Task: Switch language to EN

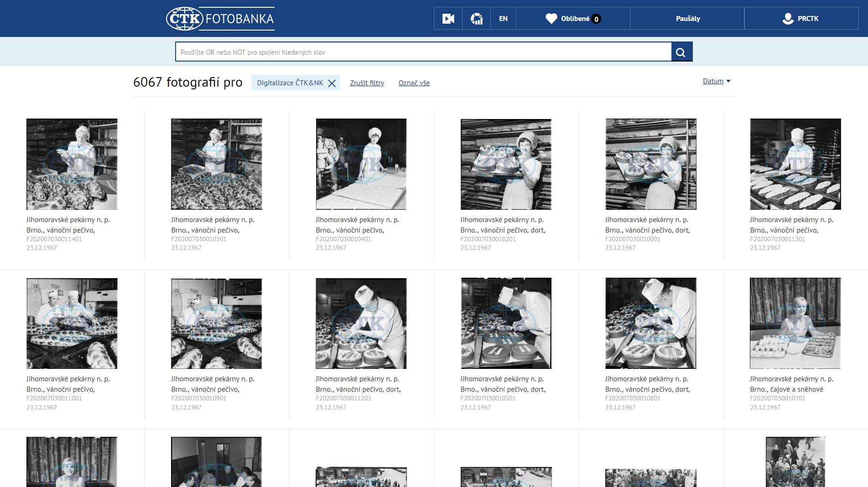Action: click(x=503, y=19)
